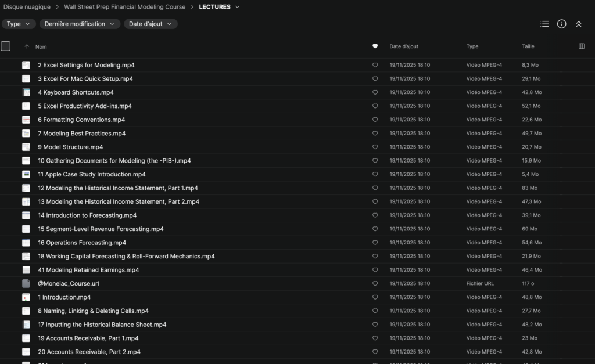Open the info details panel icon

pos(561,24)
